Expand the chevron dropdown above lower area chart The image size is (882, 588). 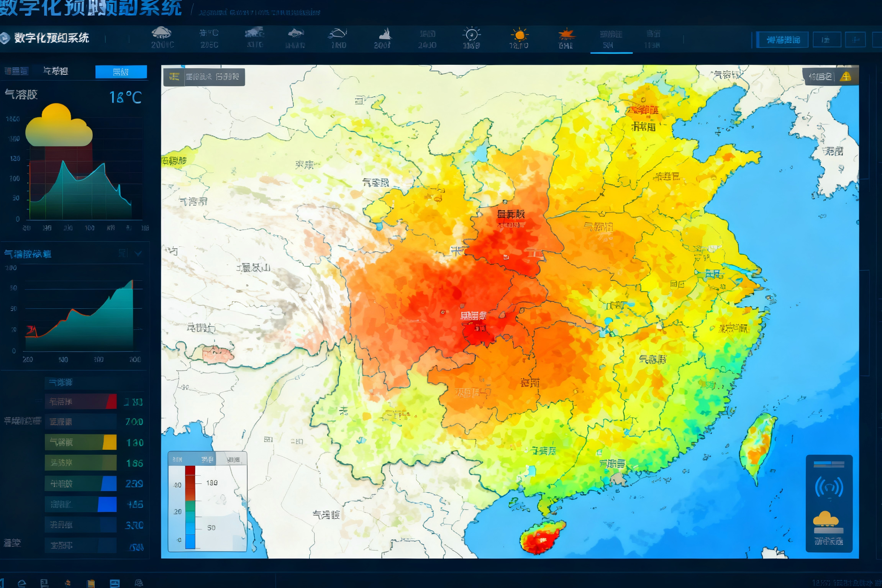[139, 253]
